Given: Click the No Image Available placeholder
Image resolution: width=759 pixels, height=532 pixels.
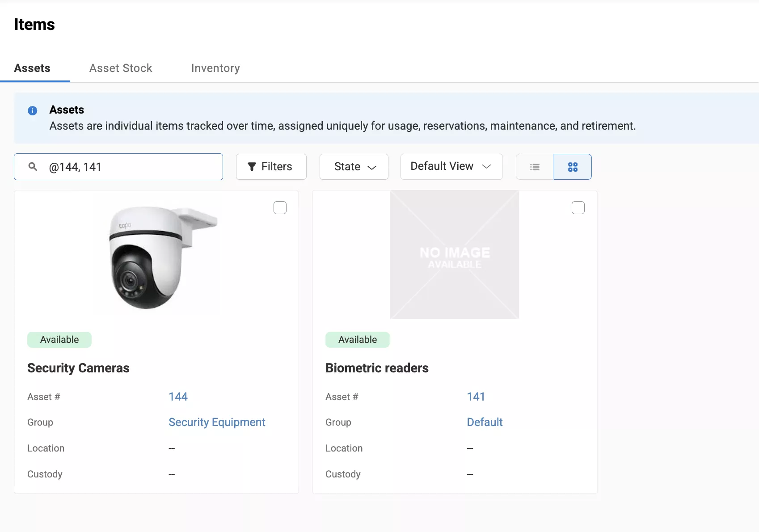Looking at the screenshot, I should pos(454,255).
